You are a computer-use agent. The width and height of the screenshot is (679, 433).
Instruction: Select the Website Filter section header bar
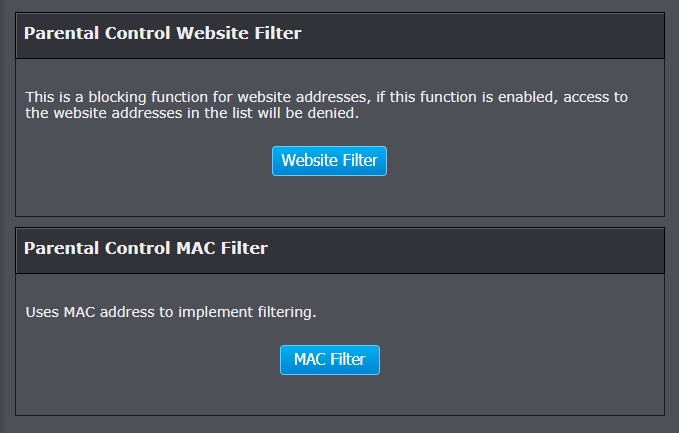(480, 34)
